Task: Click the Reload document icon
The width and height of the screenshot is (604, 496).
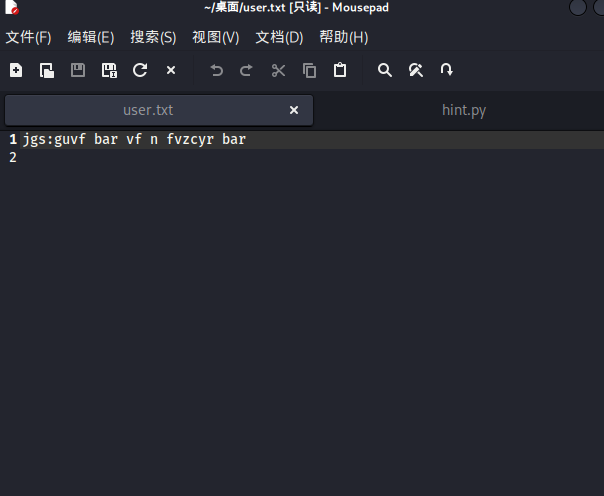Action: click(140, 70)
